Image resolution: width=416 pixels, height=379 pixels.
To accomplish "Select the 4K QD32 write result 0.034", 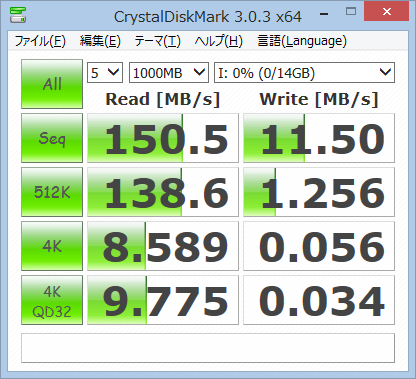I will pyautogui.click(x=319, y=300).
